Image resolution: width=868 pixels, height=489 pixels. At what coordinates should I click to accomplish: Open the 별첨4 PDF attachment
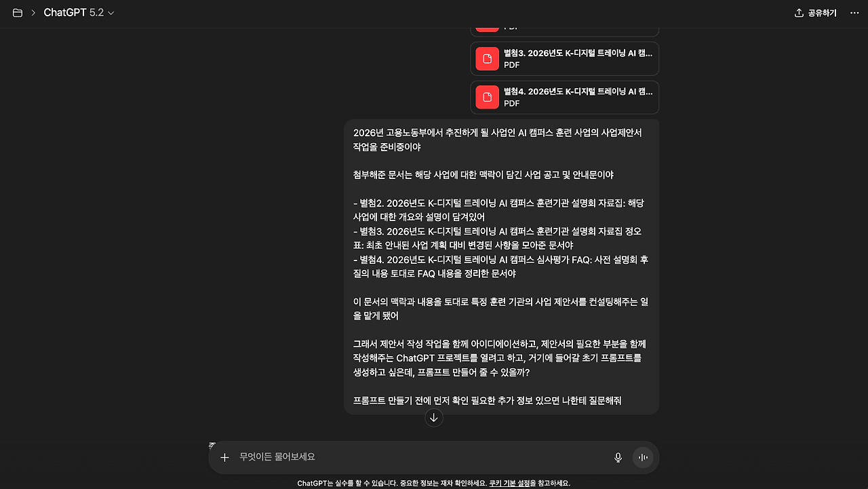(564, 98)
